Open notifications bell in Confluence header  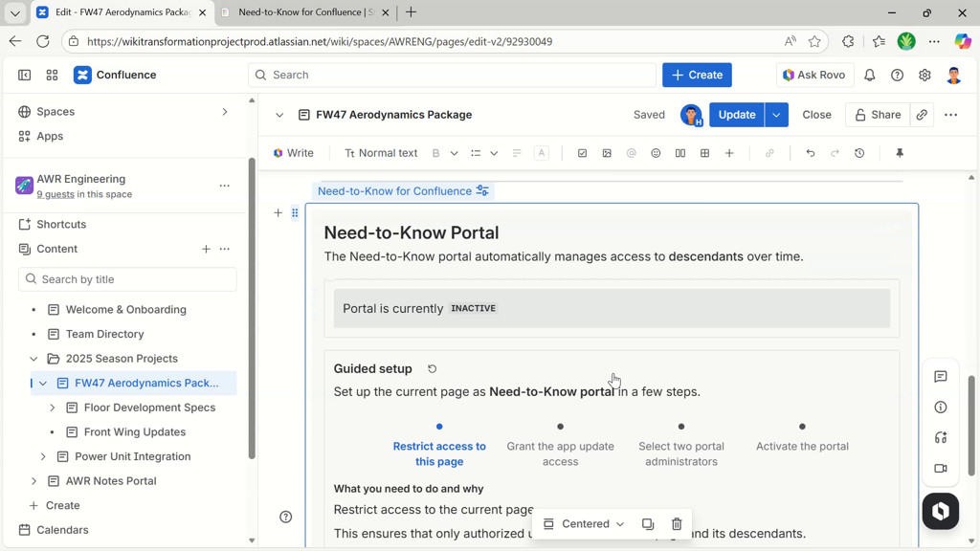pyautogui.click(x=870, y=75)
